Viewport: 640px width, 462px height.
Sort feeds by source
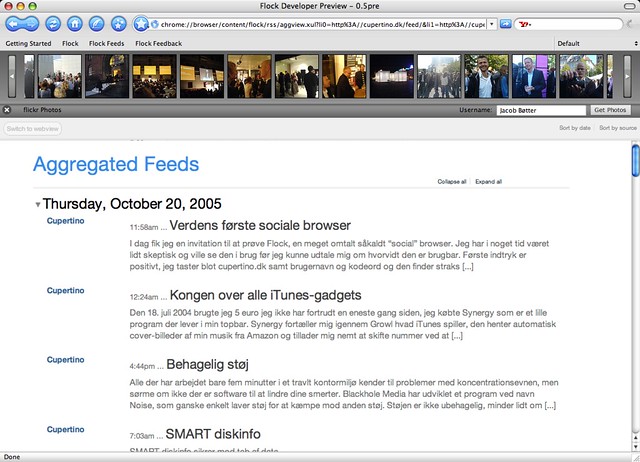(618, 128)
